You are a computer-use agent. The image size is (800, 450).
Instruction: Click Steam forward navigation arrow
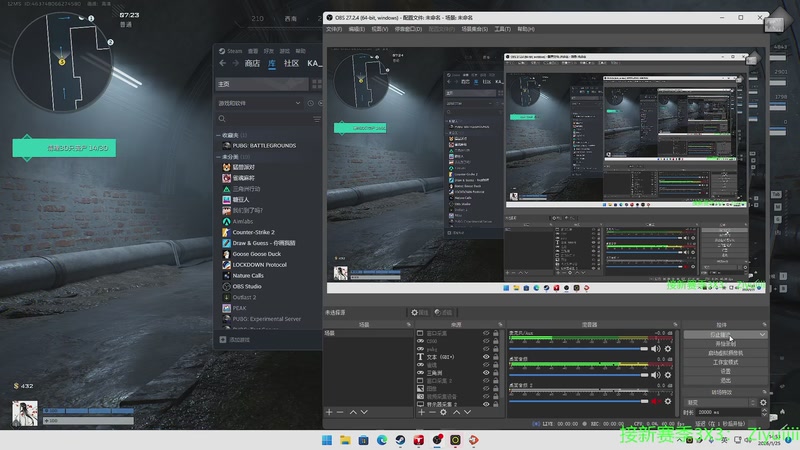[235, 63]
